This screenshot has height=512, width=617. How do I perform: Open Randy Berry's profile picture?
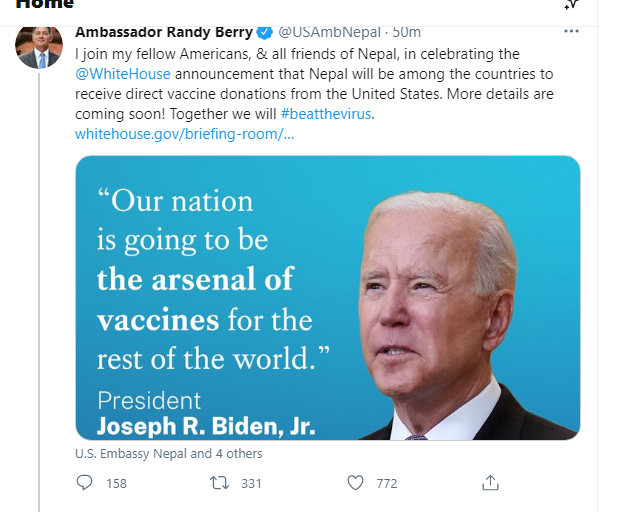pos(39,46)
